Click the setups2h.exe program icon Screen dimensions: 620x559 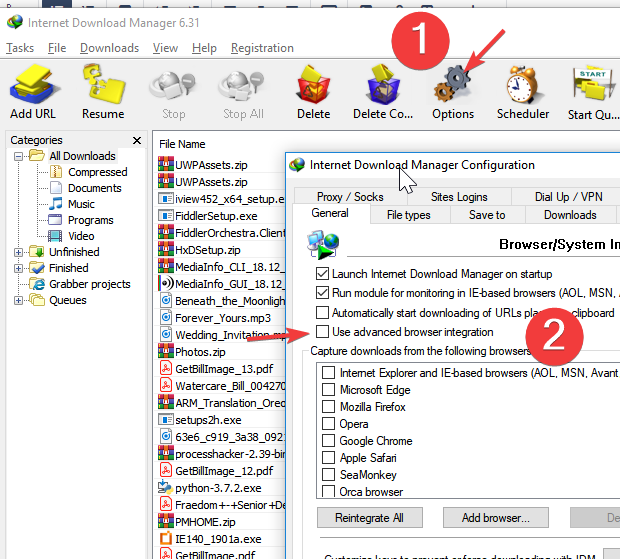click(166, 419)
